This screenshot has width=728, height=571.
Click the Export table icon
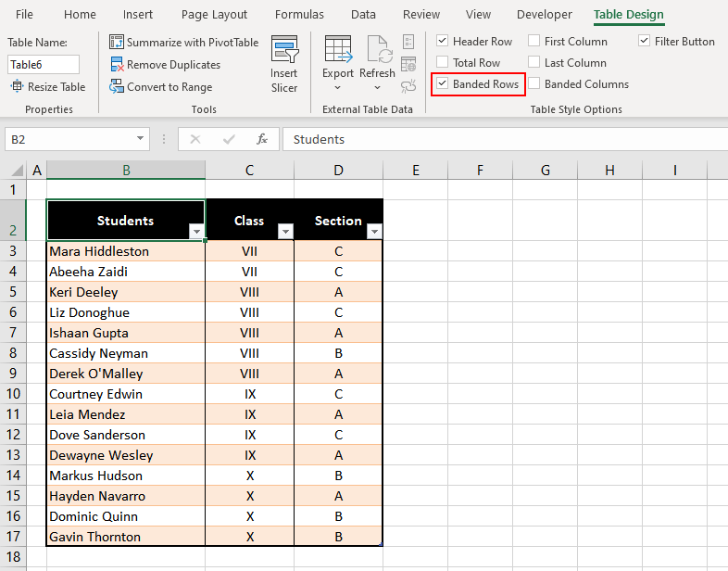(x=338, y=49)
